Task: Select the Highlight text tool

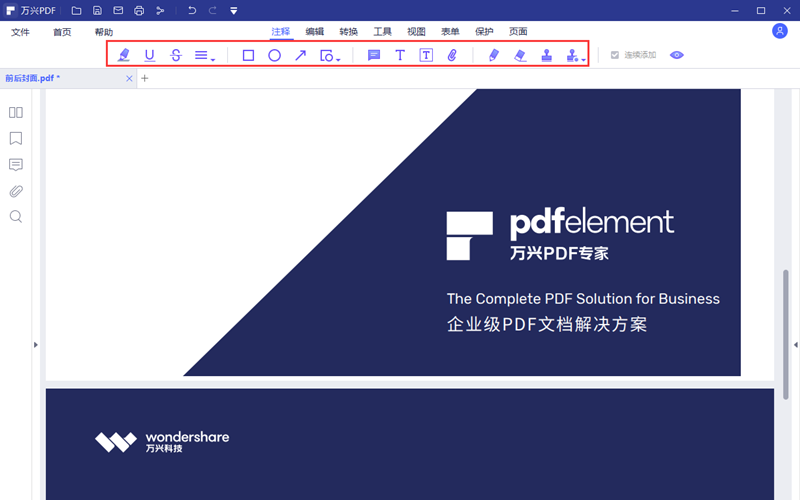Action: tap(124, 55)
